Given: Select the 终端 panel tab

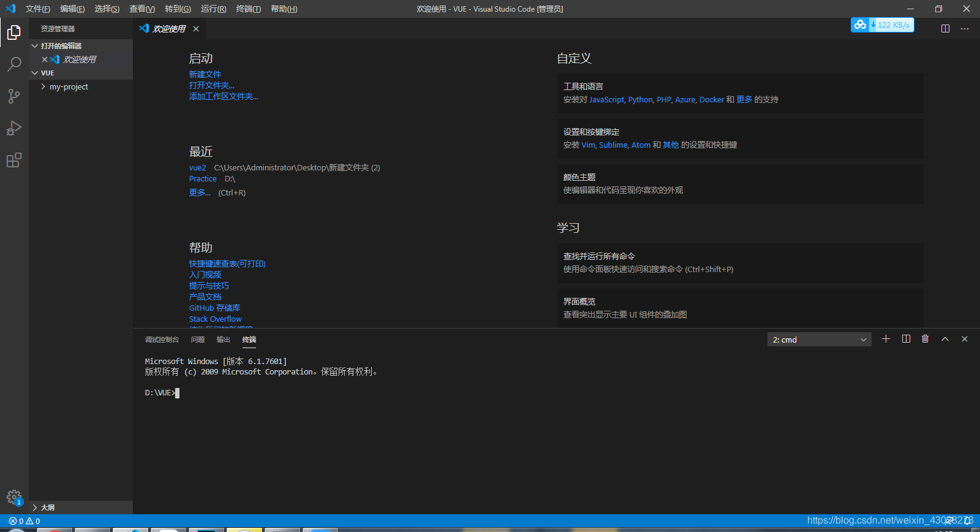Looking at the screenshot, I should point(249,340).
